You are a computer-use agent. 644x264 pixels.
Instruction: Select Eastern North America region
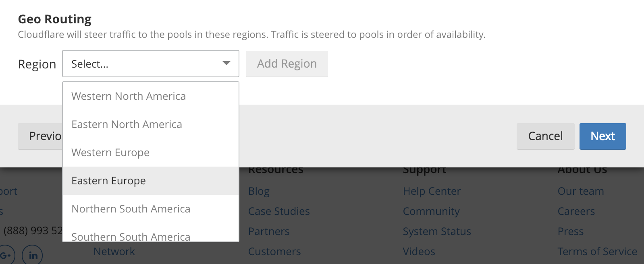point(127,124)
